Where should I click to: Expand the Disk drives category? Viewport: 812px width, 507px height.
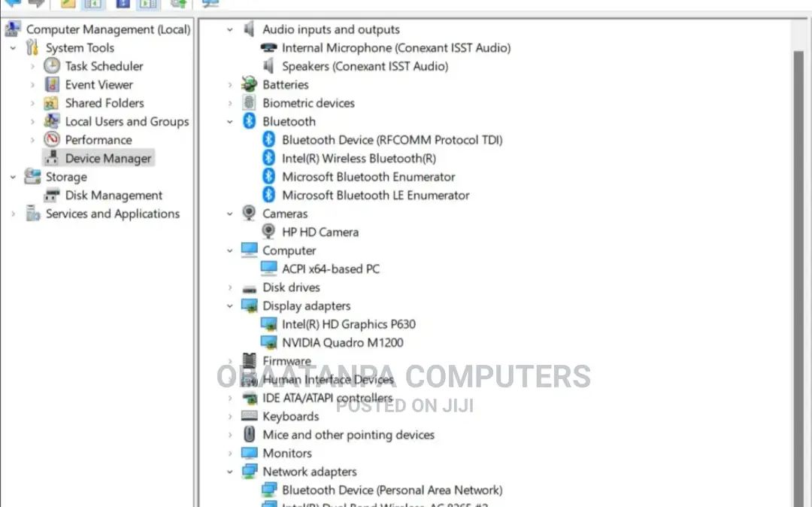tap(230, 287)
